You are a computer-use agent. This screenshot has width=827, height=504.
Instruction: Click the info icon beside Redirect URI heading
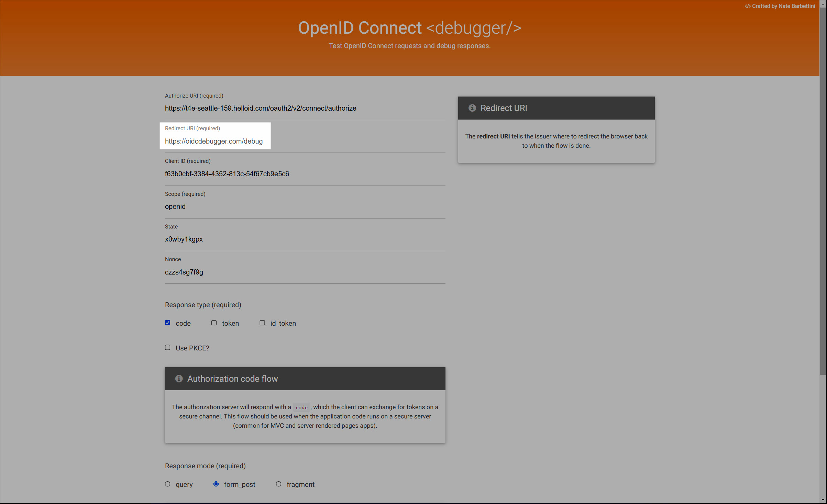coord(472,108)
